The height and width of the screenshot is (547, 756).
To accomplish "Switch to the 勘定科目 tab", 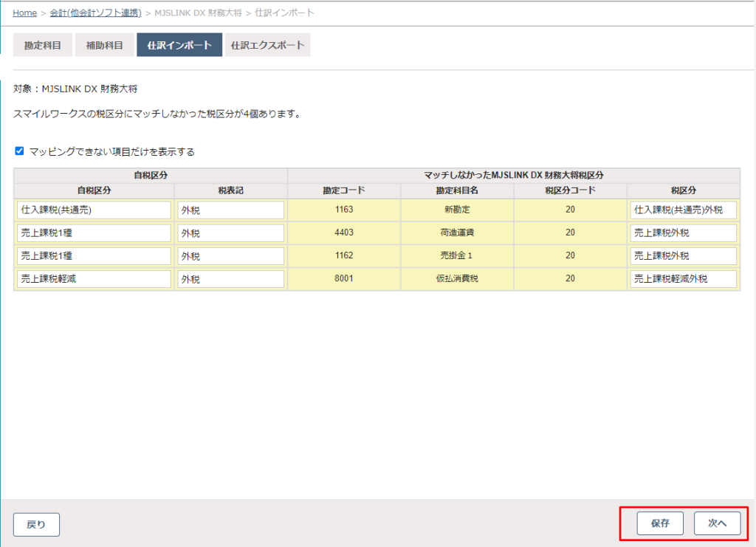I will pos(42,45).
